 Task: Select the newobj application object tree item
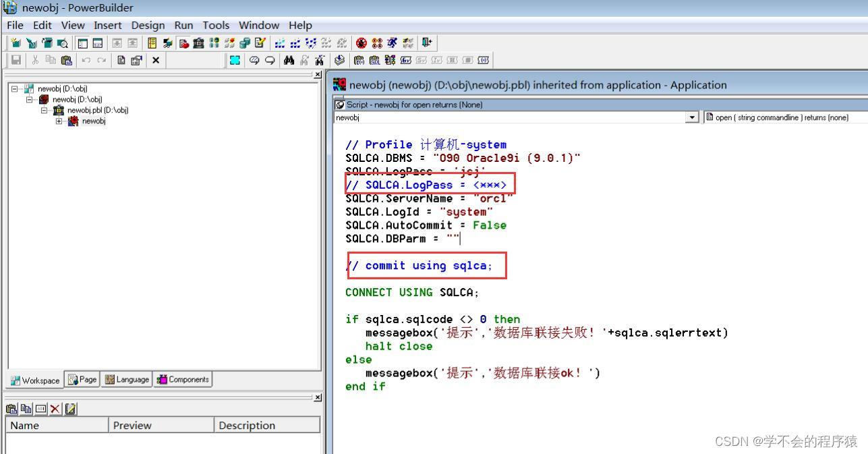94,121
